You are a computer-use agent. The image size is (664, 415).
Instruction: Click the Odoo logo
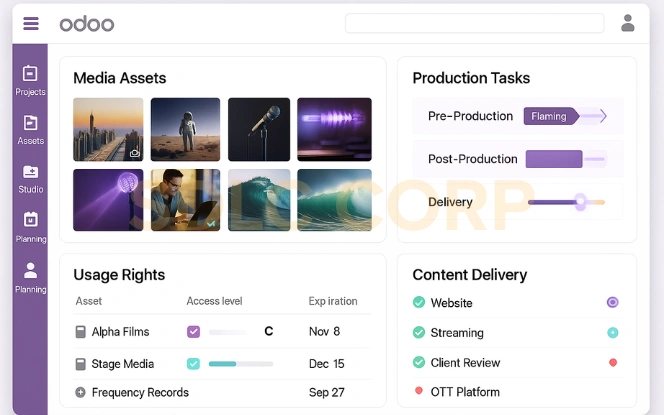point(87,24)
